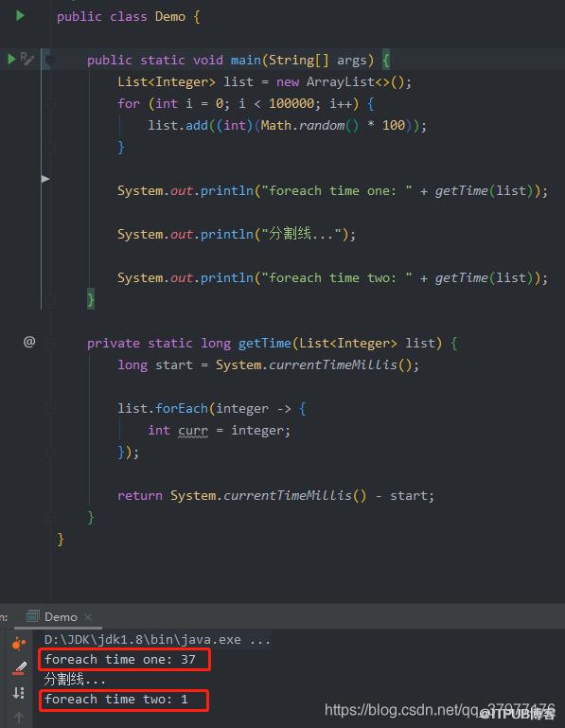565x728 pixels.
Task: Click the underlined 'curr' variable
Action: (x=193, y=431)
